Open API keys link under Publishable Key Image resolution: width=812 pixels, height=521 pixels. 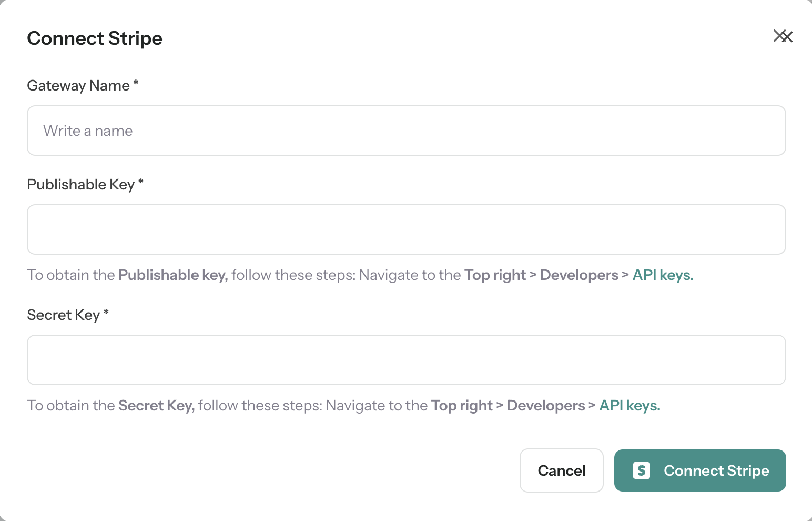[663, 275]
